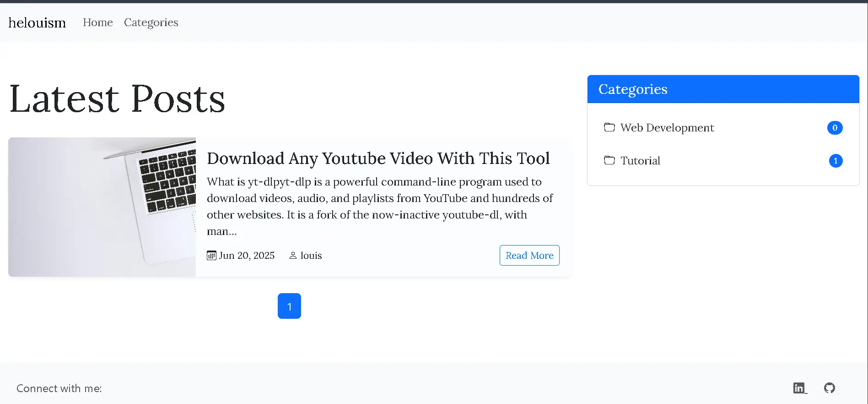
Task: Select page 1 in pagination
Action: 289,306
